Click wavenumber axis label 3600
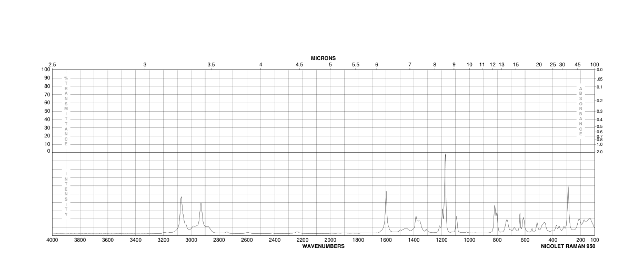 108,240
